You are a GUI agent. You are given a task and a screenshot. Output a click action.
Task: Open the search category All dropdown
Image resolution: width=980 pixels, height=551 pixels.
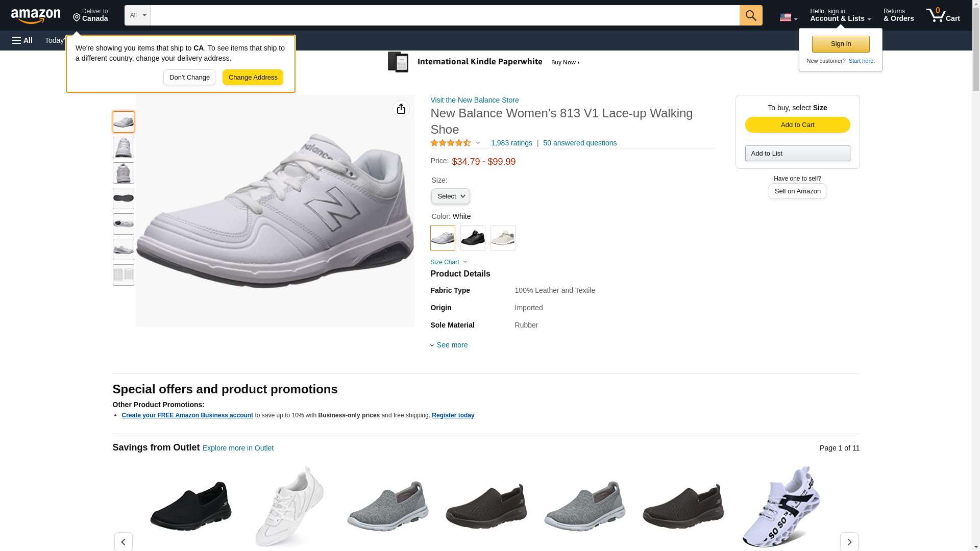tap(137, 15)
